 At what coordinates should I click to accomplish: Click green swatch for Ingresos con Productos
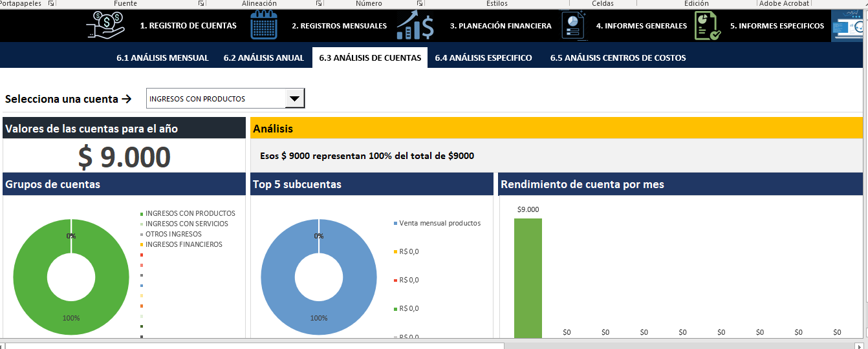141,213
